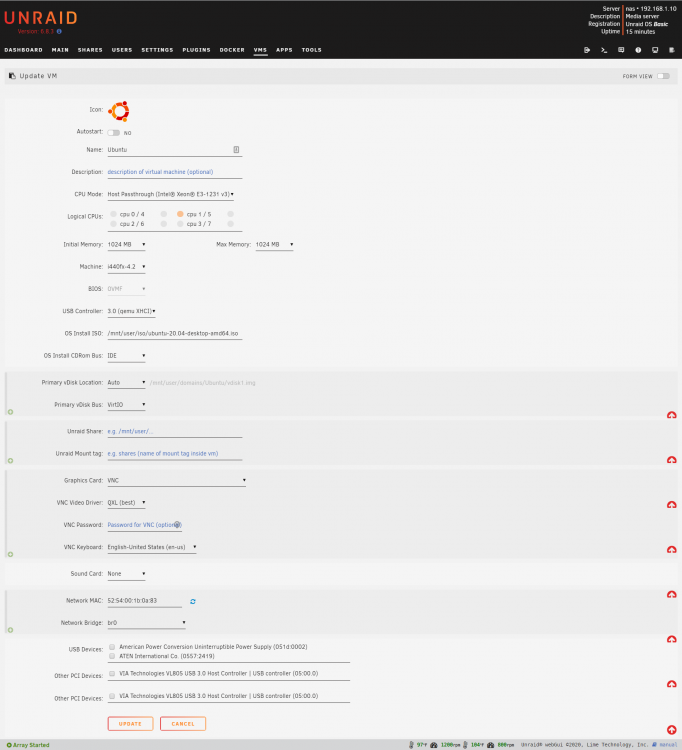Open the USB Controller dropdown
The width and height of the screenshot is (682, 750).
pos(132,311)
